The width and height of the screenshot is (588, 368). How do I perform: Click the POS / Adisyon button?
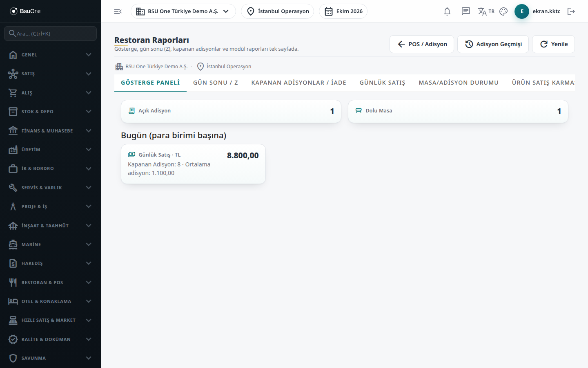click(x=422, y=44)
